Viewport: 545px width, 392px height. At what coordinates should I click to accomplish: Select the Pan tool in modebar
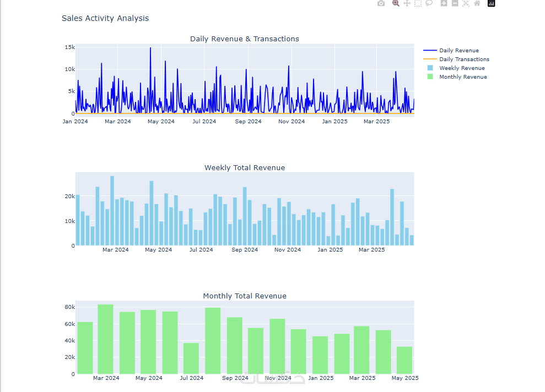click(407, 3)
